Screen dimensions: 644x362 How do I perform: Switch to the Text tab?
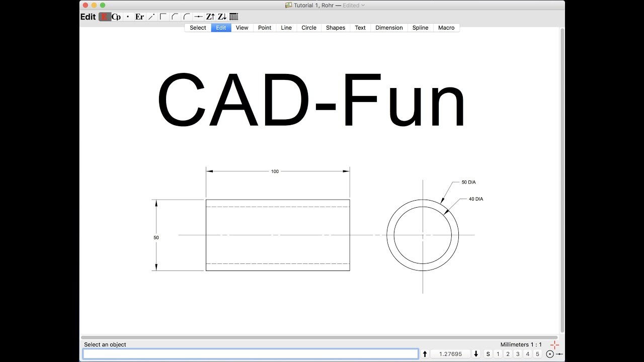click(x=360, y=28)
